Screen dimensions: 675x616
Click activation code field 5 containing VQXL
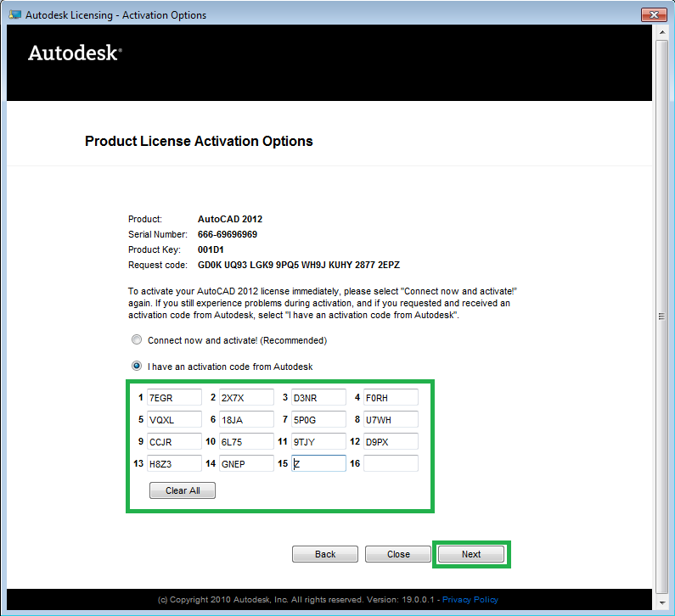click(x=174, y=419)
